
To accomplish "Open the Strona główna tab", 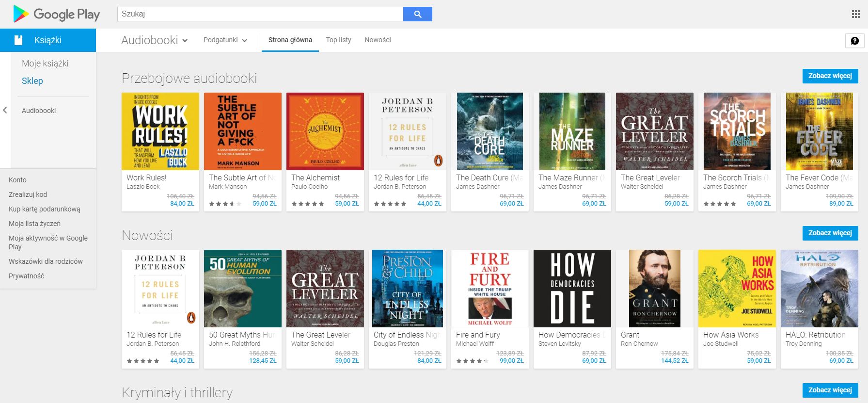I will point(290,40).
